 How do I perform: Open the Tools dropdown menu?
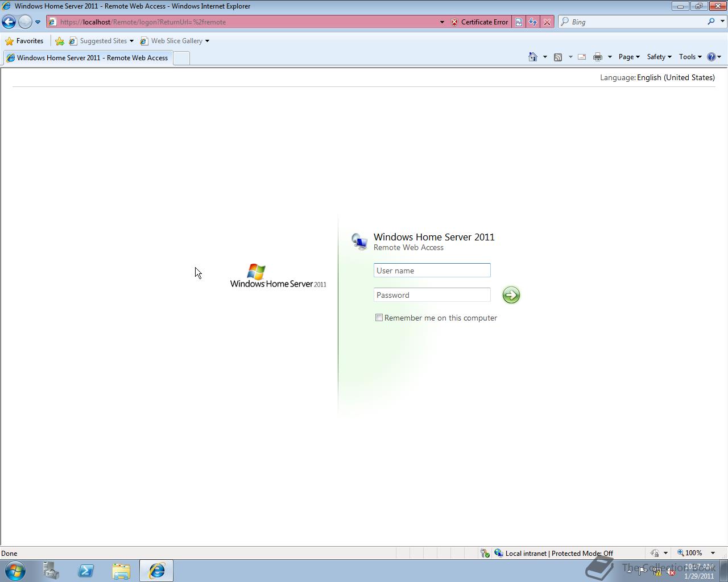point(689,57)
